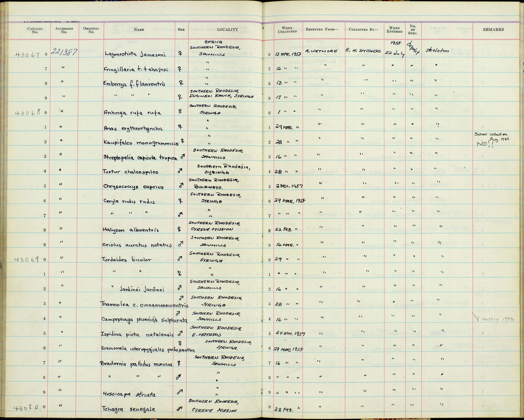This screenshot has height=420, width=524.
Task: Click the 'AFRICA' locality heading
Action: (x=213, y=42)
